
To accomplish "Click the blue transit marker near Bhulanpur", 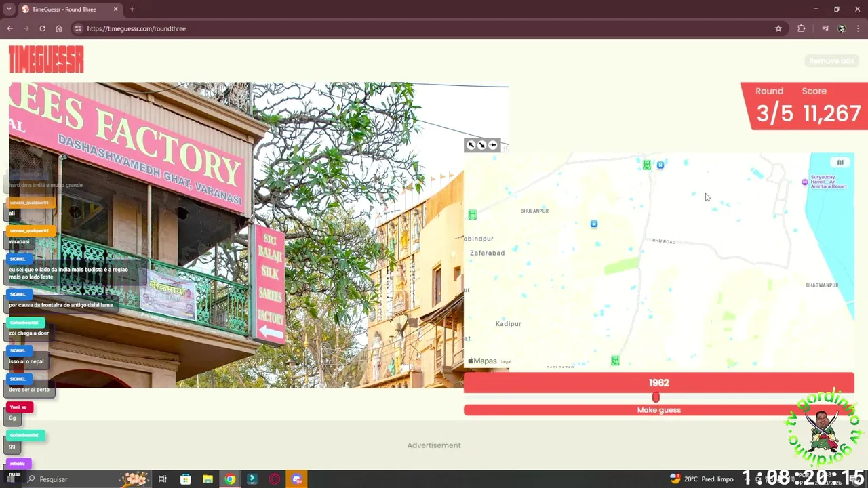I will pos(594,224).
